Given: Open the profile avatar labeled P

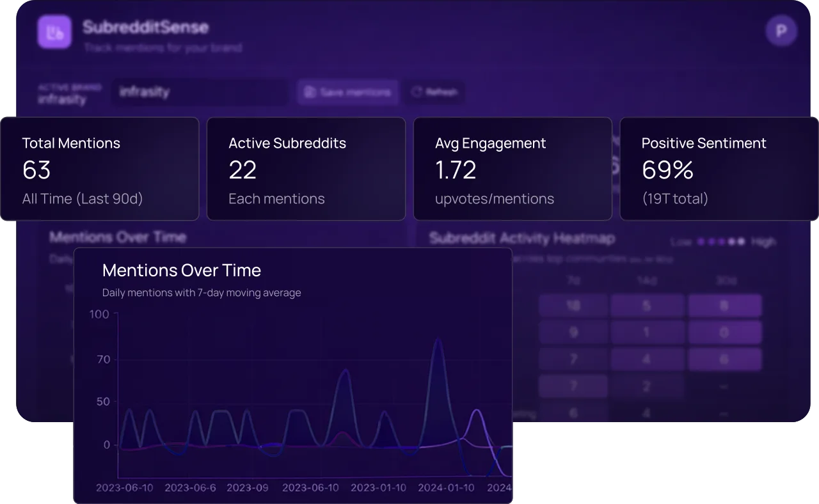Looking at the screenshot, I should (x=781, y=31).
